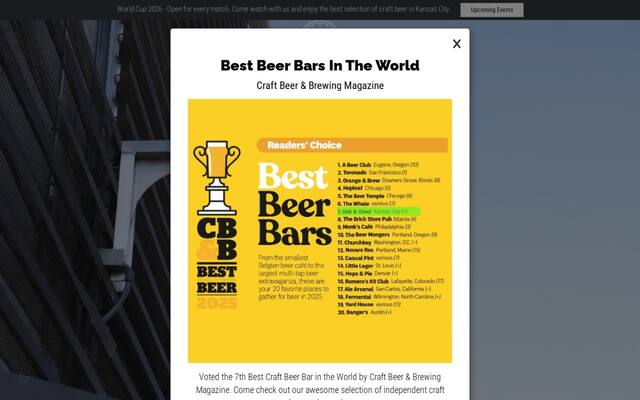Screen dimensions: 640x400
Task: Close the Best Beer Bars popup
Action: coord(457,44)
